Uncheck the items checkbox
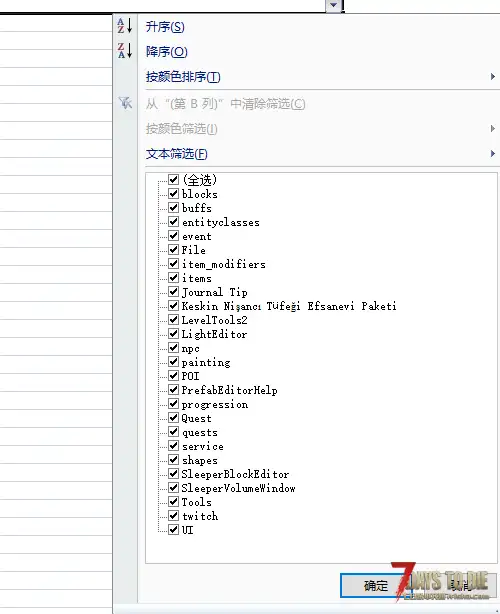 (x=173, y=278)
